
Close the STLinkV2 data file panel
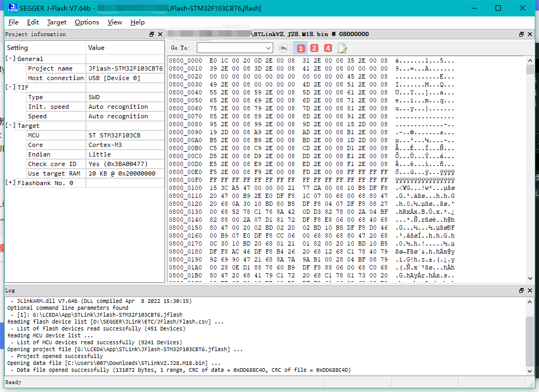[530, 34]
